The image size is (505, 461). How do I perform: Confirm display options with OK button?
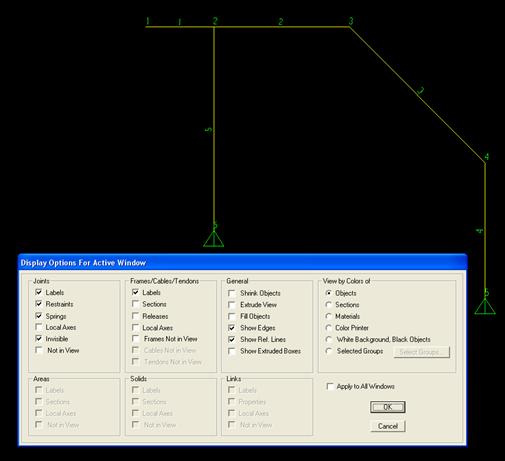(x=388, y=407)
